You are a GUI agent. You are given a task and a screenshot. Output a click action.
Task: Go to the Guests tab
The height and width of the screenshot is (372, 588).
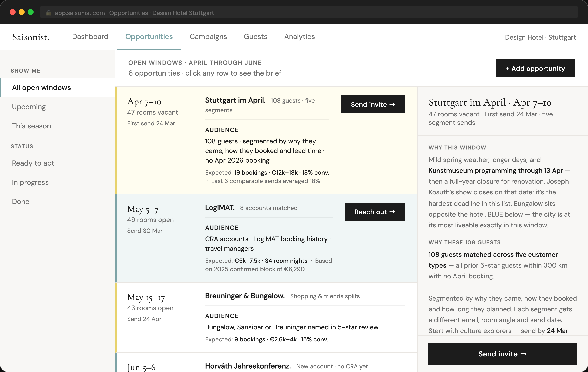(255, 37)
